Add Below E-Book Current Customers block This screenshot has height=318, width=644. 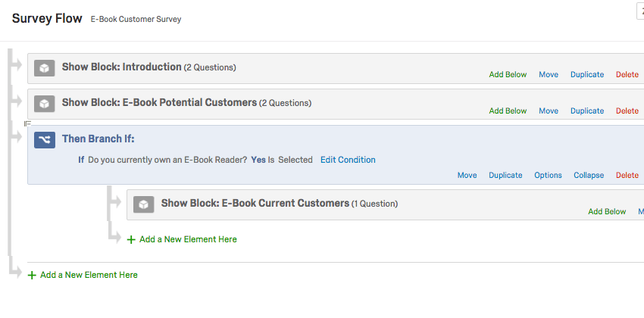pos(607,211)
